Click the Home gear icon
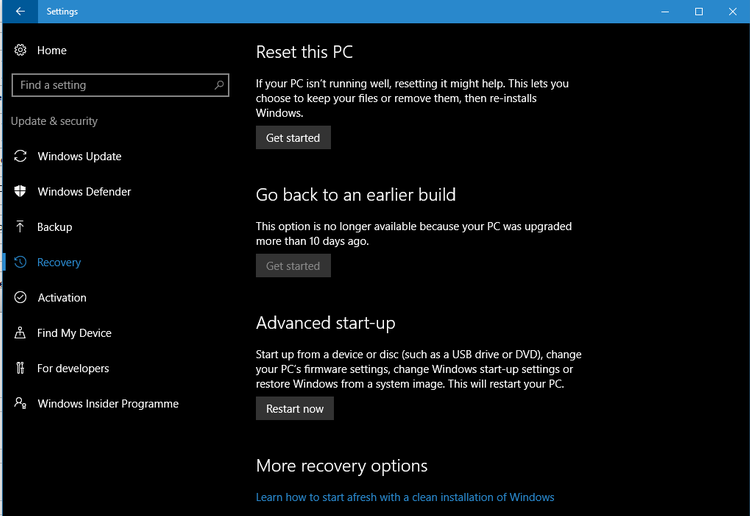Image resolution: width=750 pixels, height=516 pixels. tap(20, 50)
